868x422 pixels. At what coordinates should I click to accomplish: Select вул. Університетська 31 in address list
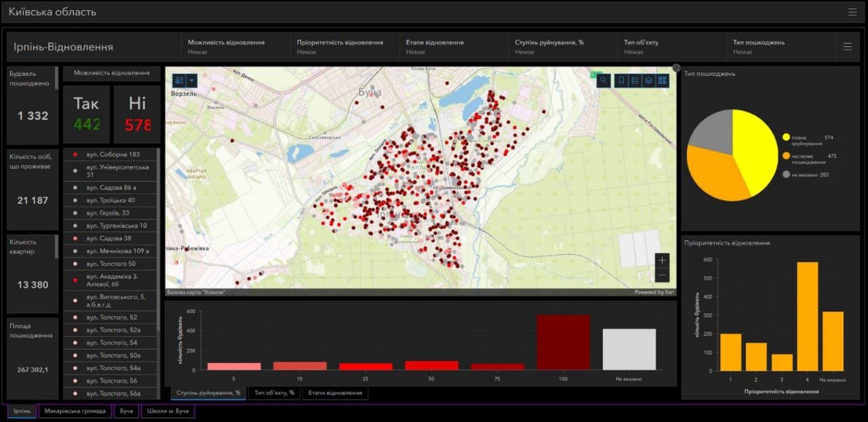(x=110, y=171)
